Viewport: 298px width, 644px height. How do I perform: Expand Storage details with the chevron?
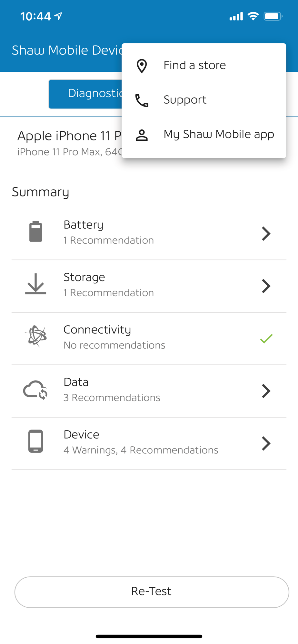[x=266, y=286]
